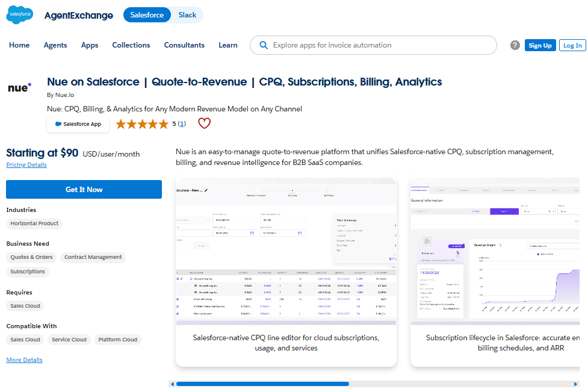
Task: Click the Nue company logo
Action: point(19,88)
